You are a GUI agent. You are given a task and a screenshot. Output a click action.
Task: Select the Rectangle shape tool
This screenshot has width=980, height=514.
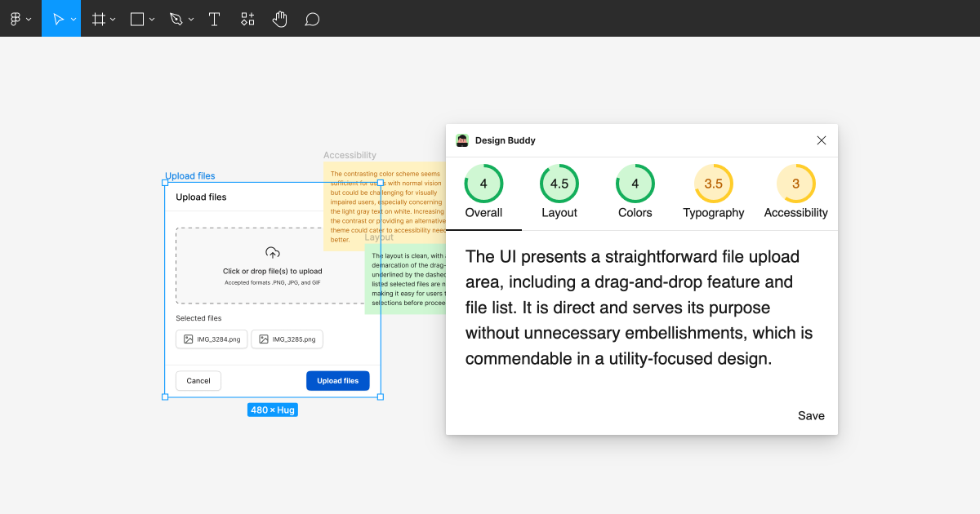pyautogui.click(x=137, y=19)
